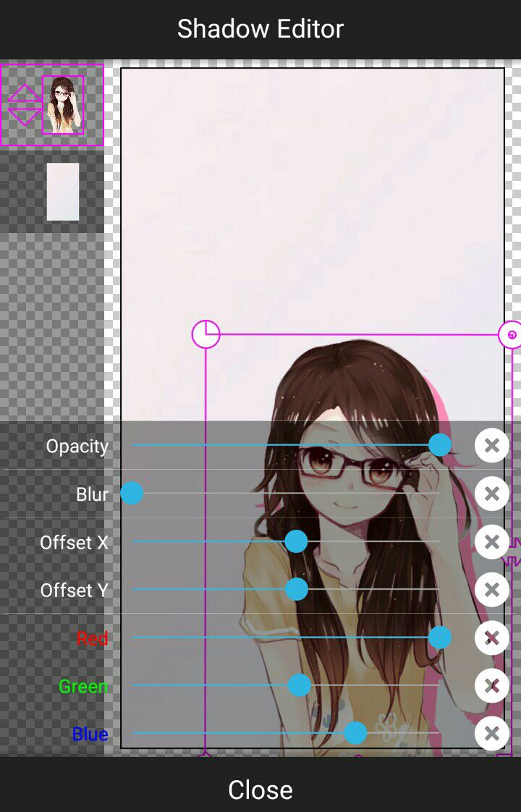Tap the layer reorder up/down arrows icon
The image size is (521, 812).
pyautogui.click(x=25, y=105)
